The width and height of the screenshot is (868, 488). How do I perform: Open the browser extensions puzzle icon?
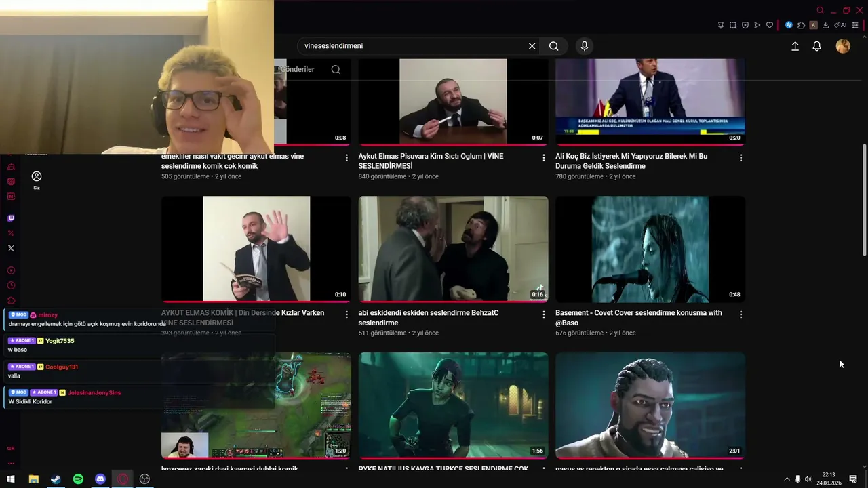[801, 25]
